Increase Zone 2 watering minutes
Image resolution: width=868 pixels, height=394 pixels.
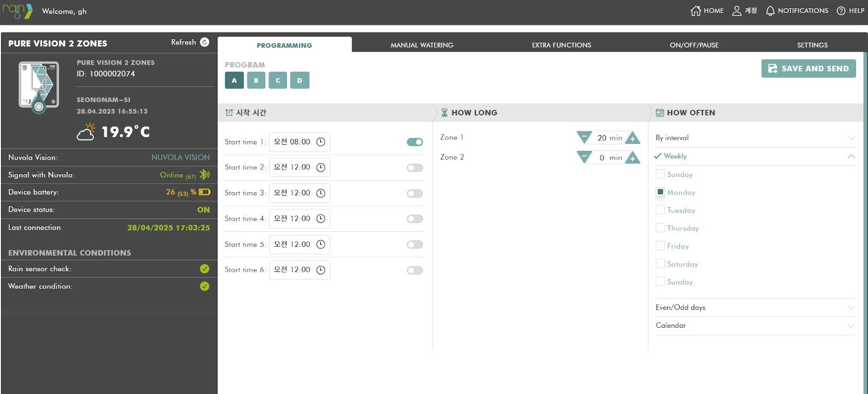633,157
